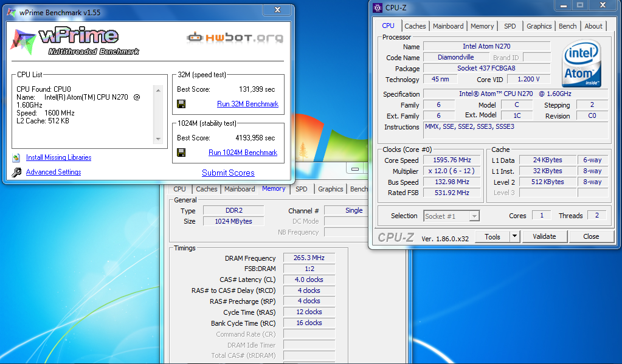Click the Install Missing Libraries icon
This screenshot has width=622, height=364.
[16, 158]
